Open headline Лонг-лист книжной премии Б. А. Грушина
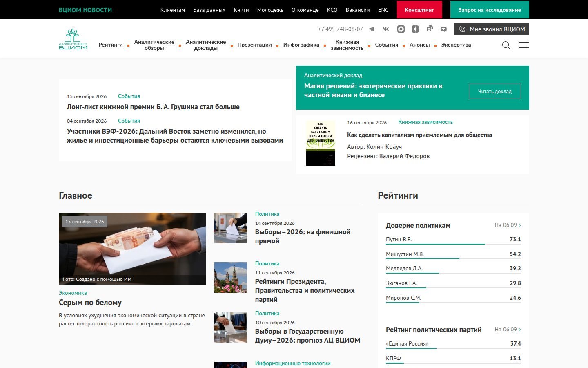Viewport: 588px width, 368px height. click(x=153, y=107)
